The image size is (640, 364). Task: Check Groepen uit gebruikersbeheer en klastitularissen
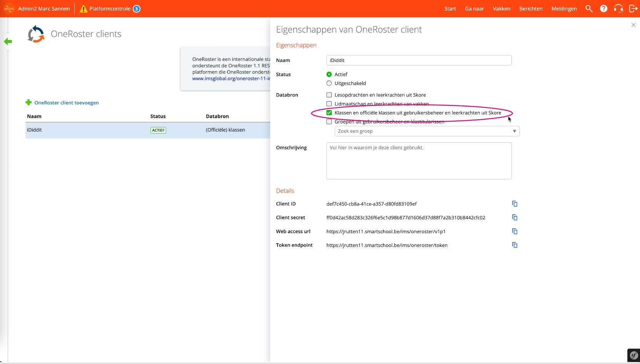click(x=329, y=122)
